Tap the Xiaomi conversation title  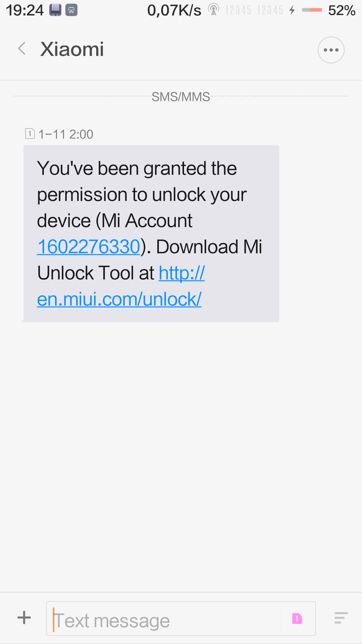point(72,49)
